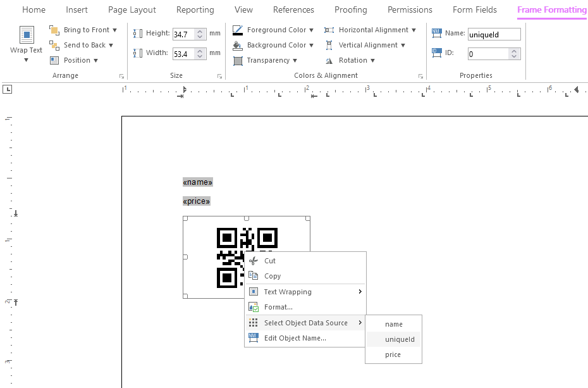Switch to the Home tab

tap(34, 9)
